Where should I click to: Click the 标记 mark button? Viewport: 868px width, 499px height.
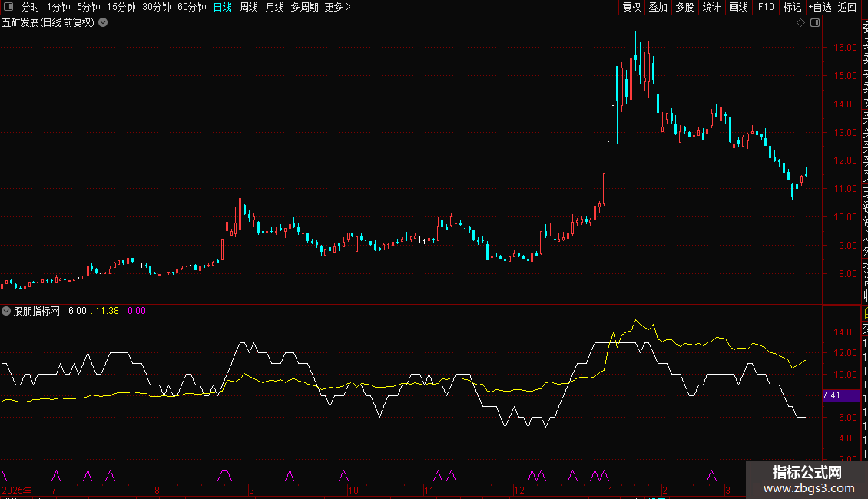click(x=792, y=7)
